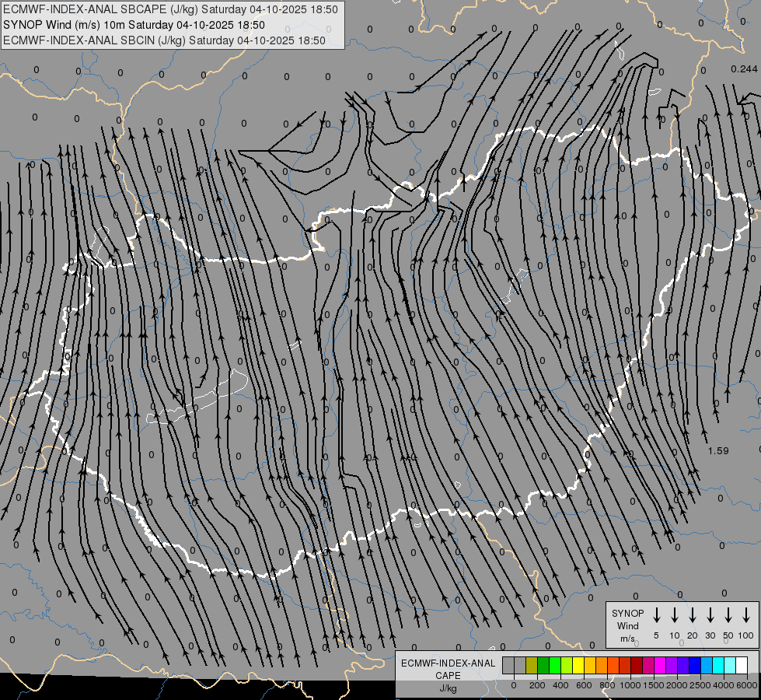Select the dark green CAPE legend swatch
This screenshot has height=700, width=761.
543,665
